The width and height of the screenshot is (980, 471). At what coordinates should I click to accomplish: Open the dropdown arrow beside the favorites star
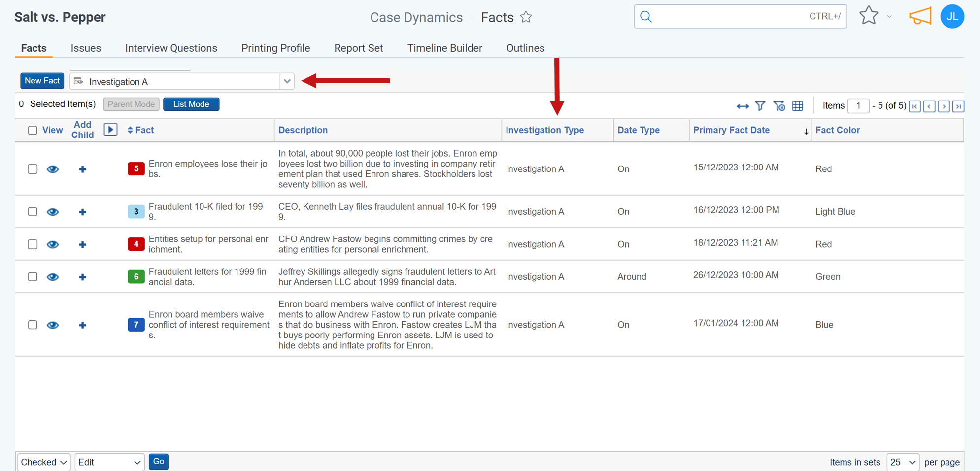(x=889, y=17)
